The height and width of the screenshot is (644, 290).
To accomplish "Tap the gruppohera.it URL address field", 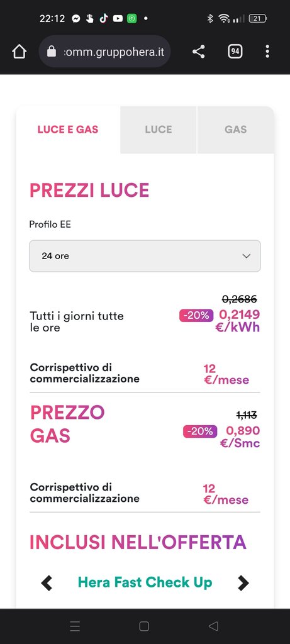I will (105, 52).
